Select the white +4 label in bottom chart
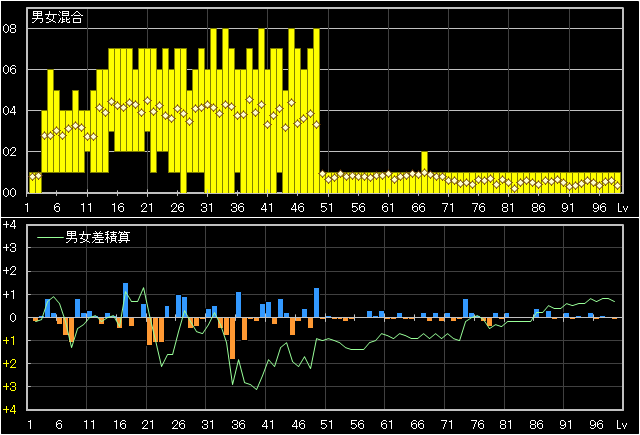Image resolution: width=640 pixels, height=435 pixels. (9, 224)
